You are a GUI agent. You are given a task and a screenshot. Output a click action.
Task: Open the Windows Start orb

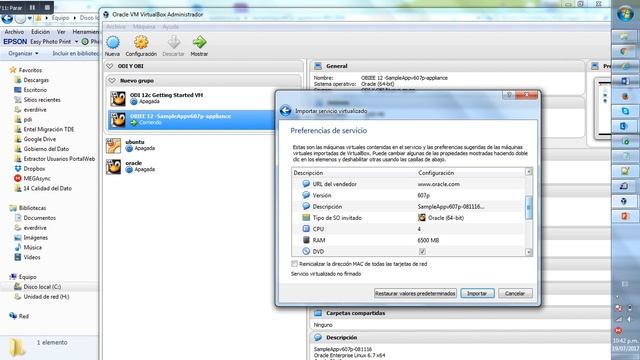[x=625, y=14]
